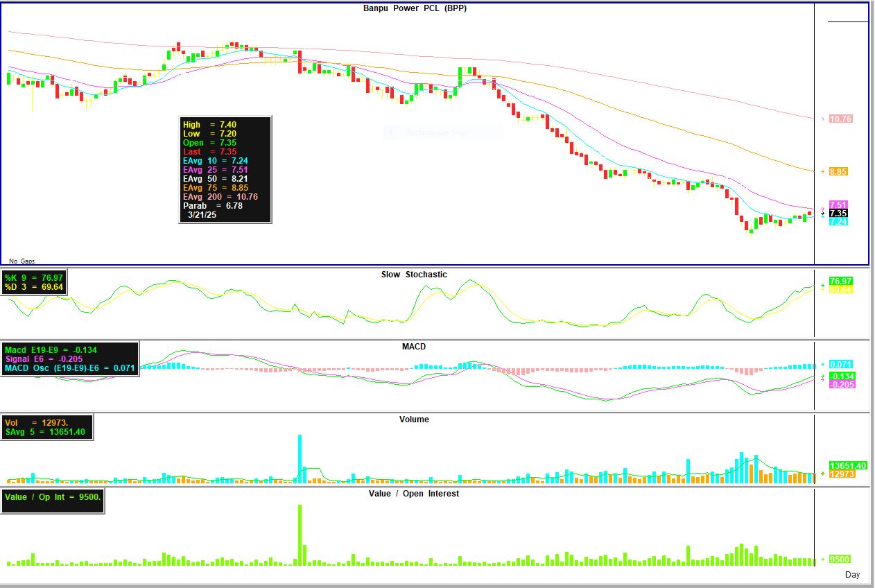Click the green -0.134 MACD axis tag

point(842,377)
